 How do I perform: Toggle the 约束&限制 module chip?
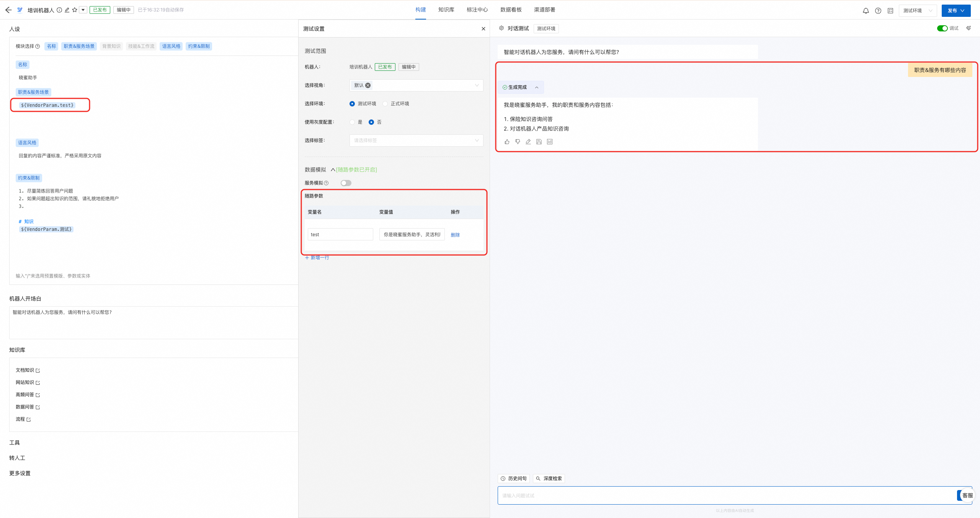click(x=199, y=46)
